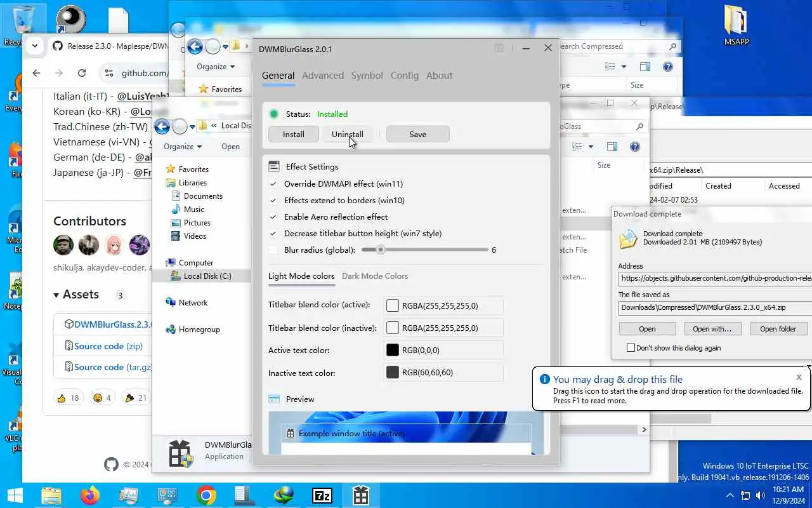Click the download Address field
Screen dimensions: 812x508
point(715,278)
